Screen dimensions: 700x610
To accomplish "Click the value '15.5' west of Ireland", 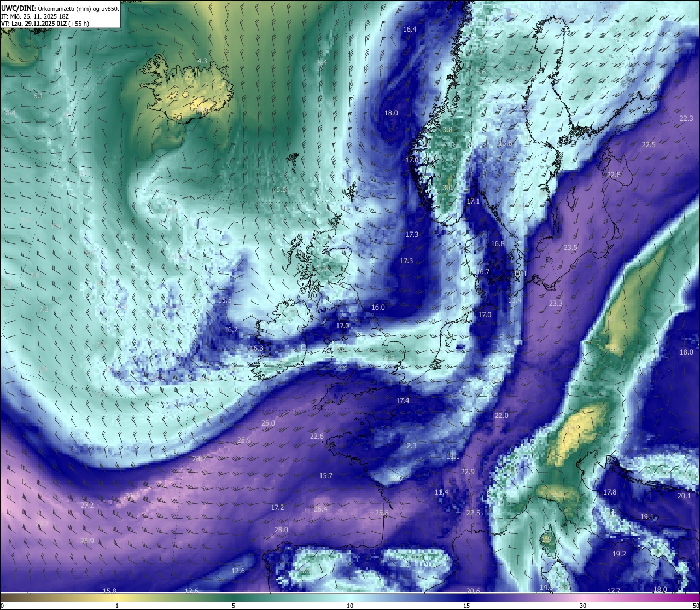I will [225, 300].
